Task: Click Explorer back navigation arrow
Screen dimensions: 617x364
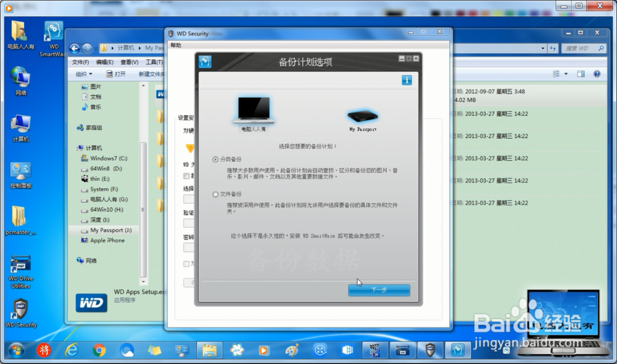Action: pyautogui.click(x=75, y=48)
